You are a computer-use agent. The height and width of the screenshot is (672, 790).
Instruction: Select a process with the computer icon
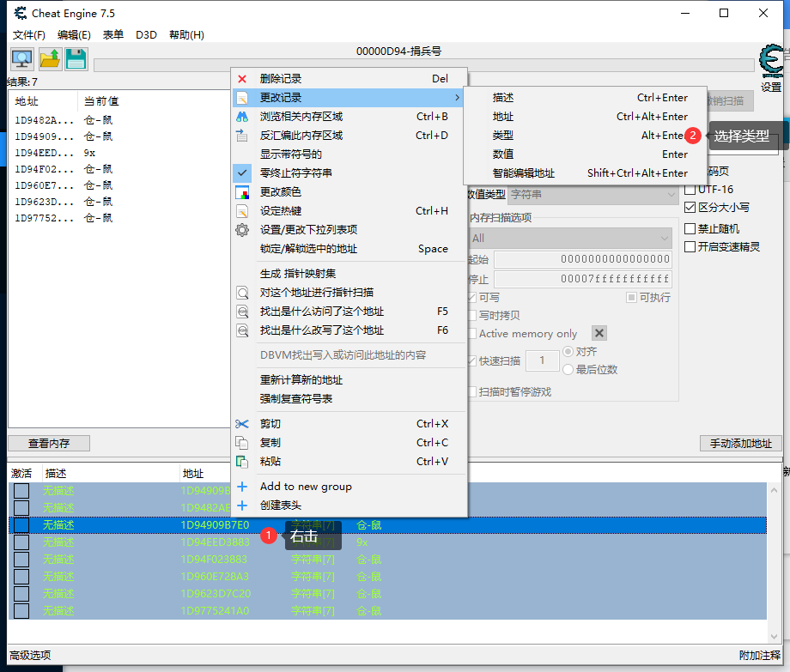pyautogui.click(x=21, y=58)
